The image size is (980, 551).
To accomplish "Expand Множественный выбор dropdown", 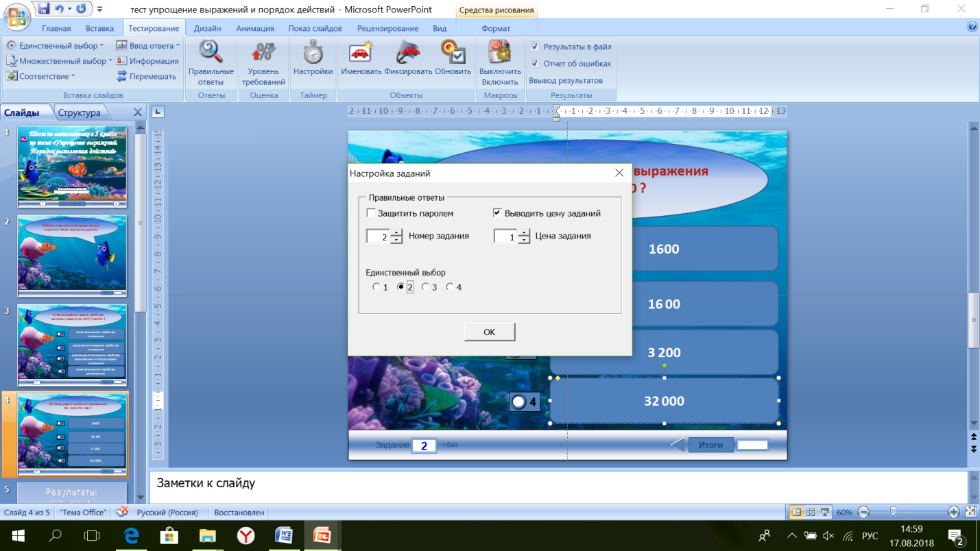I will (x=112, y=61).
